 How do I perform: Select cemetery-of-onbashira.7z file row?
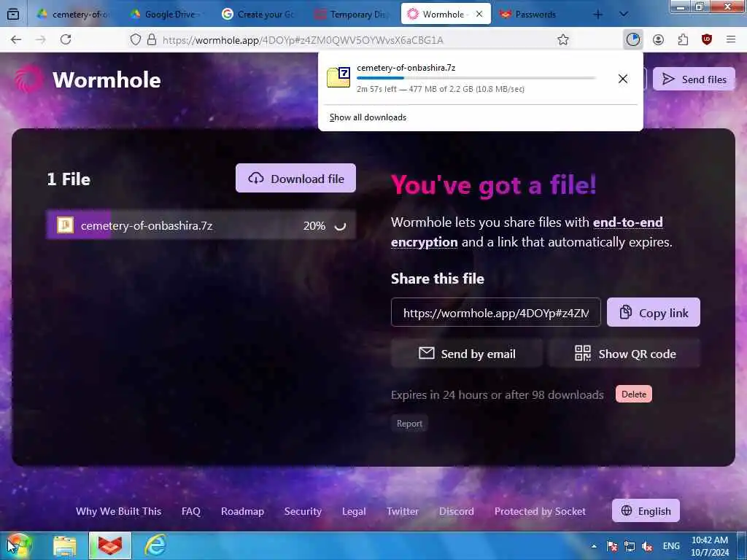pos(201,225)
